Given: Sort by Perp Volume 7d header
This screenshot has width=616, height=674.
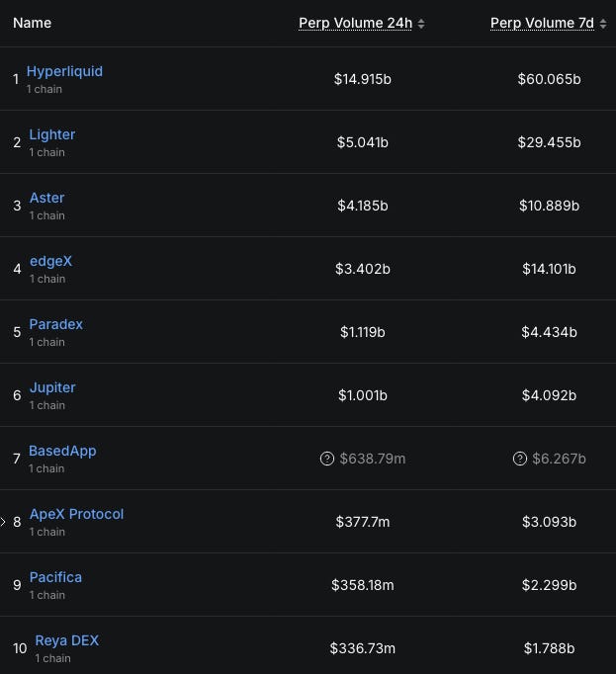Looking at the screenshot, I should point(542,23).
